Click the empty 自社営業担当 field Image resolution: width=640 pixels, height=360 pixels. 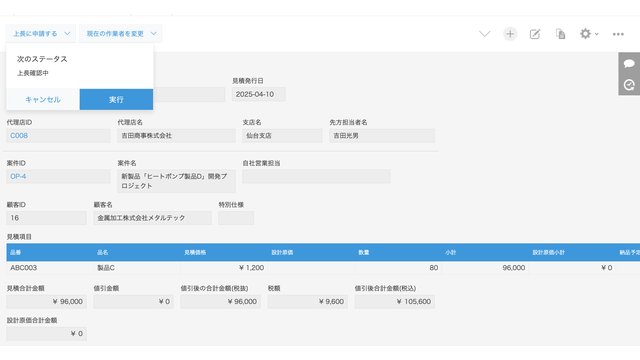coord(316,176)
